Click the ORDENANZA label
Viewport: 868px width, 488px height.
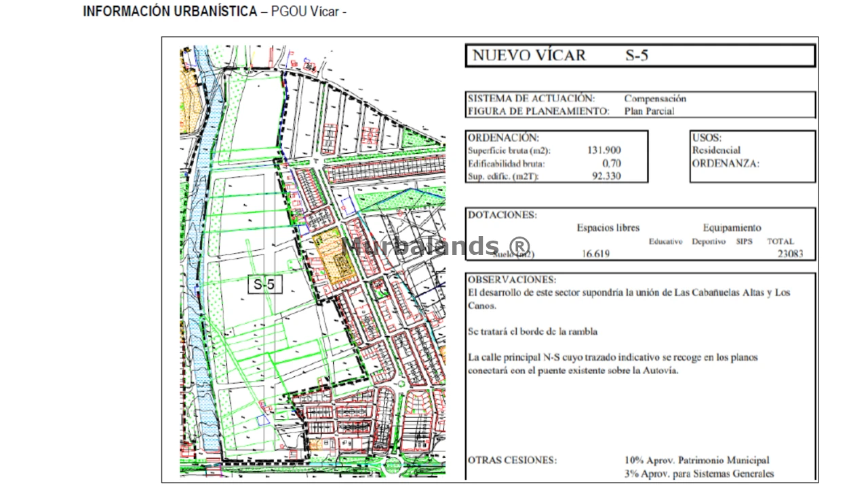726,163
